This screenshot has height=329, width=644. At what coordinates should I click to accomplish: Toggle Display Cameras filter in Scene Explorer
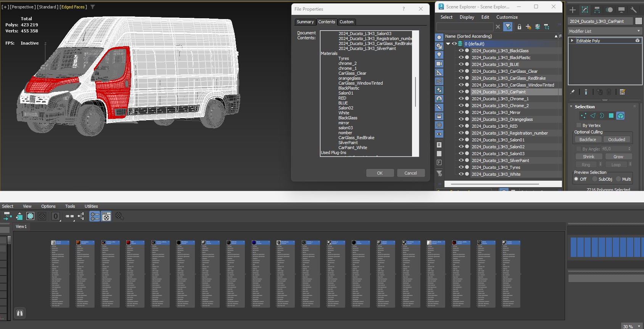point(439,64)
